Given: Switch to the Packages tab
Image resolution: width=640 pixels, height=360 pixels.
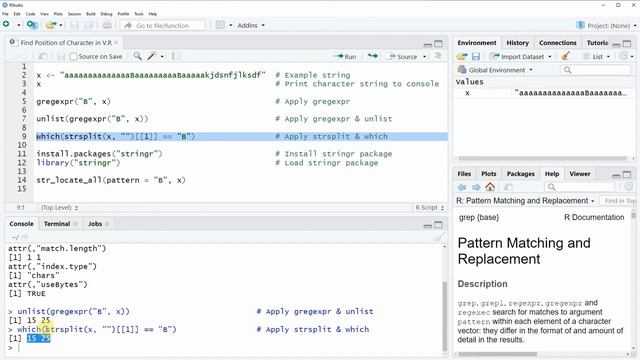Looking at the screenshot, I should [x=520, y=173].
